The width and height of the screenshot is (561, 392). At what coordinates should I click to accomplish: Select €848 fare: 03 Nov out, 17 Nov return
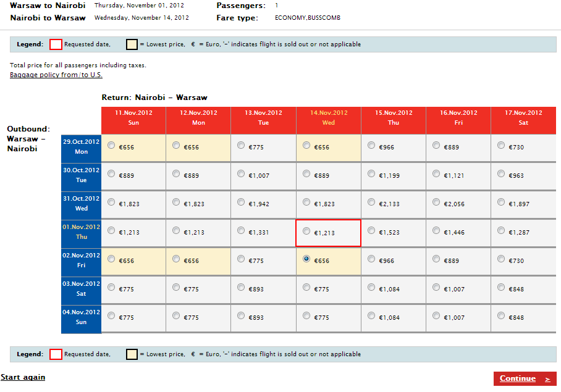pos(501,287)
